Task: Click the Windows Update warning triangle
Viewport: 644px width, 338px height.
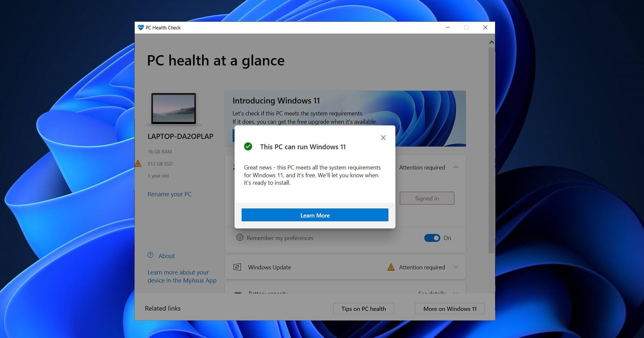Action: click(391, 267)
